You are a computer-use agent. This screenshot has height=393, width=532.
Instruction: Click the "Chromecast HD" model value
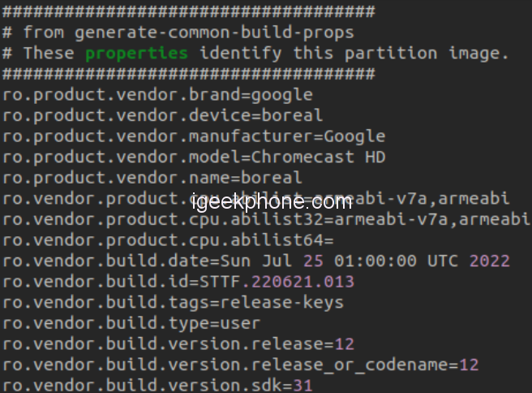(318, 157)
